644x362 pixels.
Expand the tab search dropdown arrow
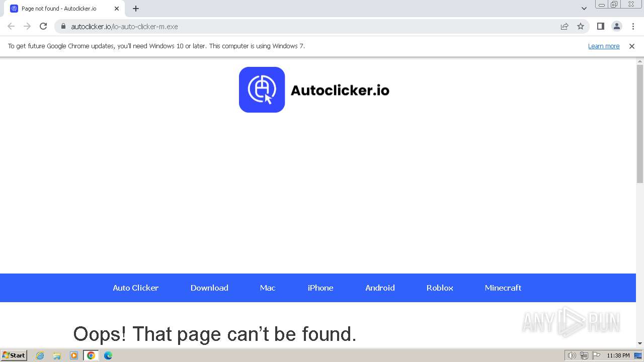coord(584,9)
